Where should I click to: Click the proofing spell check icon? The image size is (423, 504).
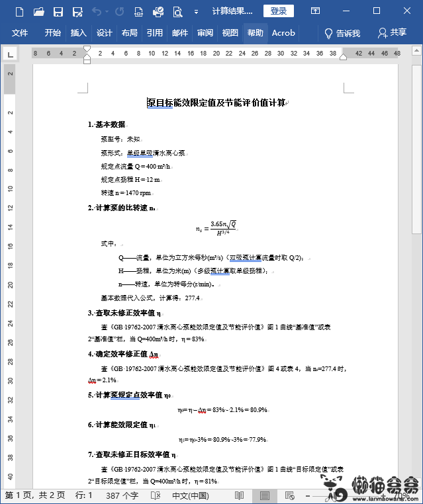tap(156, 495)
